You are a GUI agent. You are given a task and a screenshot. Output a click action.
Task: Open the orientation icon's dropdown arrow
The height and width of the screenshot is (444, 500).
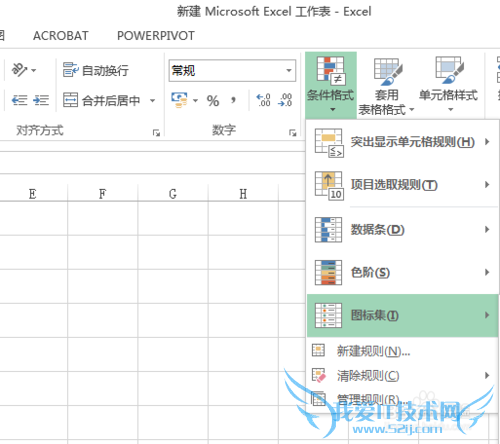tap(33, 70)
